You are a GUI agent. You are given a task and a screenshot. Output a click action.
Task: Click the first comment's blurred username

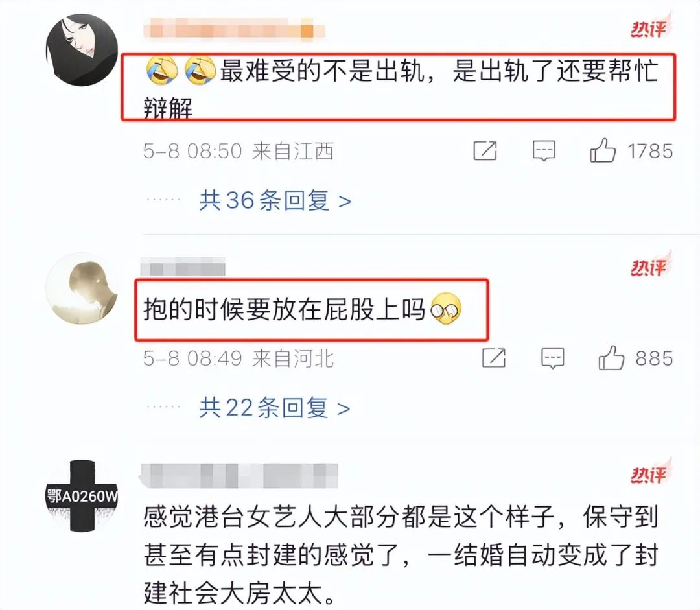pos(235,28)
